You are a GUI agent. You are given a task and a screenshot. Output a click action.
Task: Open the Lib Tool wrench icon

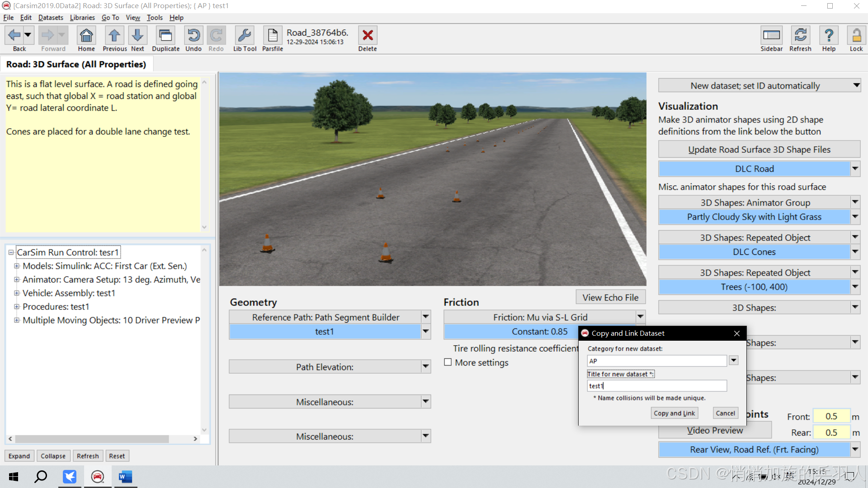point(245,36)
